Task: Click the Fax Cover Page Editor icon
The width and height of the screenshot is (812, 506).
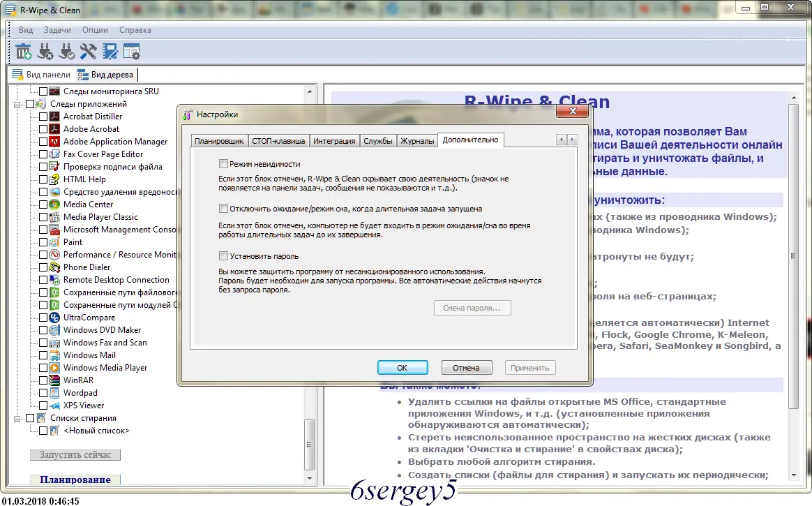Action: coord(54,154)
